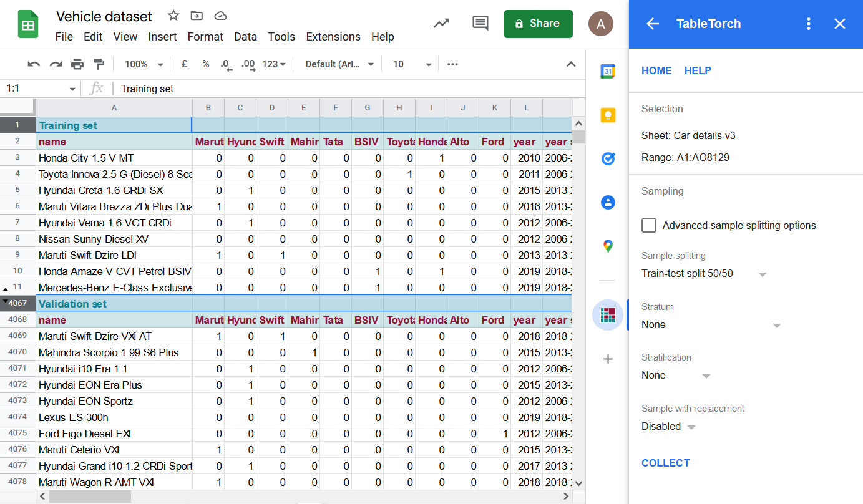Open TableTorch panel options menu

[809, 24]
